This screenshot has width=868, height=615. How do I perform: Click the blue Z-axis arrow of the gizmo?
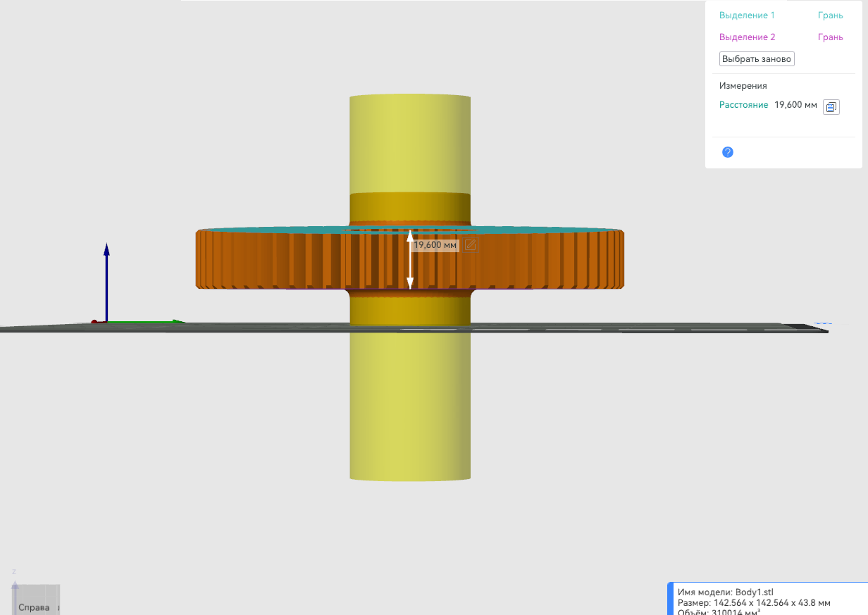click(106, 282)
